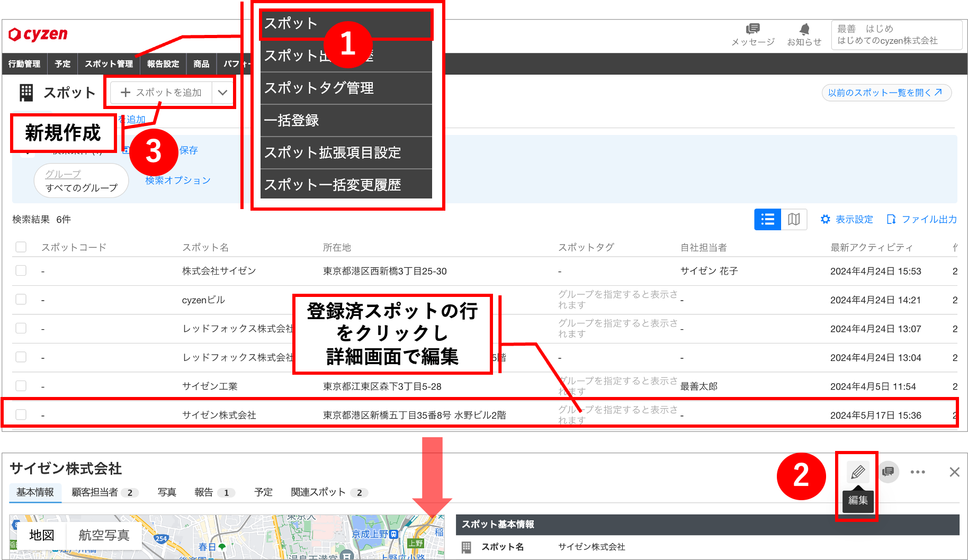Click 最善太郎 in 自社担当者 column
Image resolution: width=968 pixels, height=560 pixels.
(x=699, y=386)
